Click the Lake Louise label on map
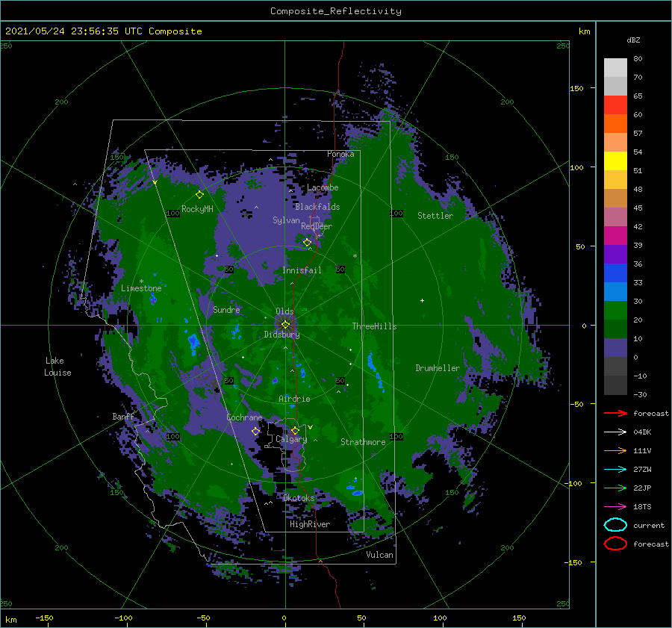Viewport: 672px width, 628px height. (57, 367)
